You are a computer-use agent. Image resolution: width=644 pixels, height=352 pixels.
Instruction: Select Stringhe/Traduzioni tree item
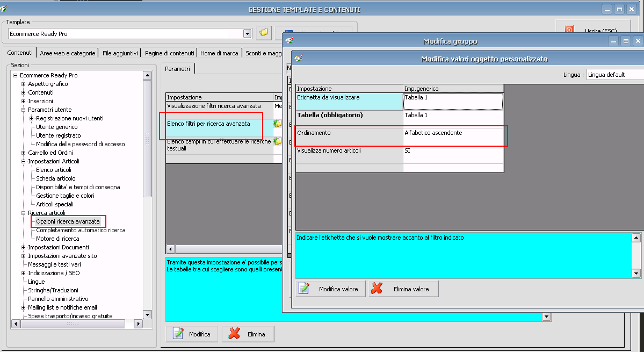click(x=53, y=290)
